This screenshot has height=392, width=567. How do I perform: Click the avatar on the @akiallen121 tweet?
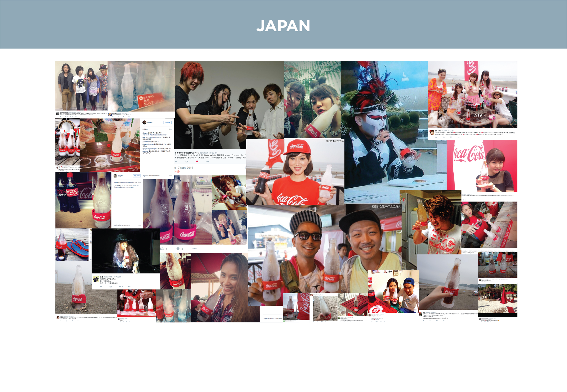pyautogui.click(x=96, y=279)
